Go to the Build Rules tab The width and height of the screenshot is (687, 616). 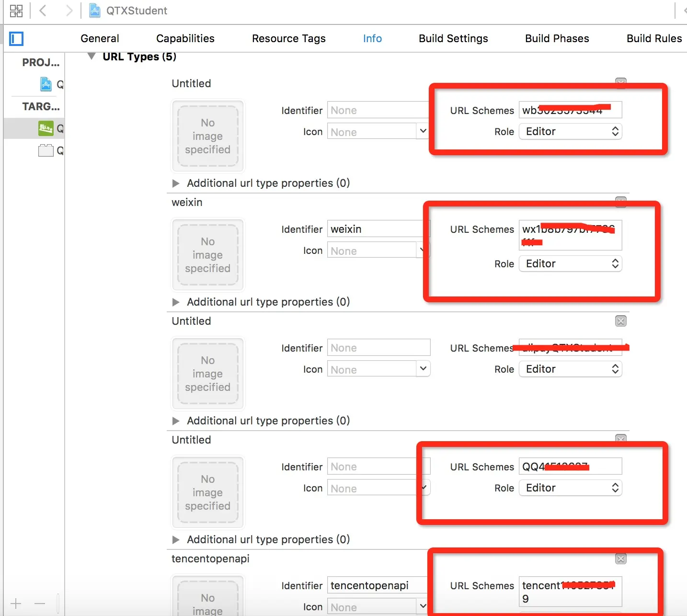point(654,38)
